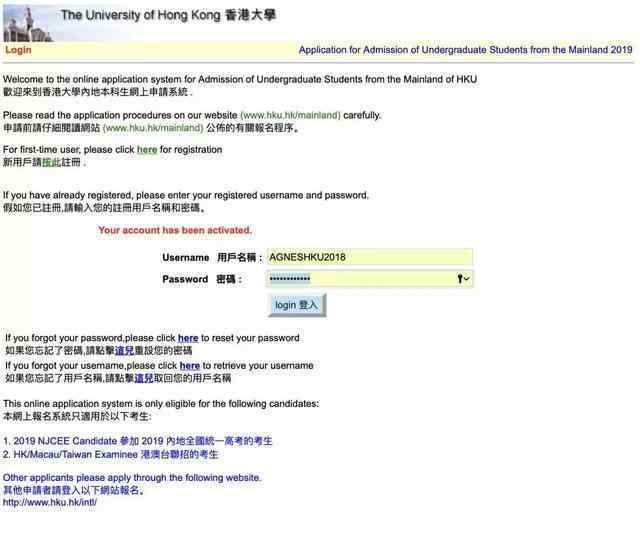Open the Chinese 按此 registration link
The height and width of the screenshot is (533, 640).
51,162
